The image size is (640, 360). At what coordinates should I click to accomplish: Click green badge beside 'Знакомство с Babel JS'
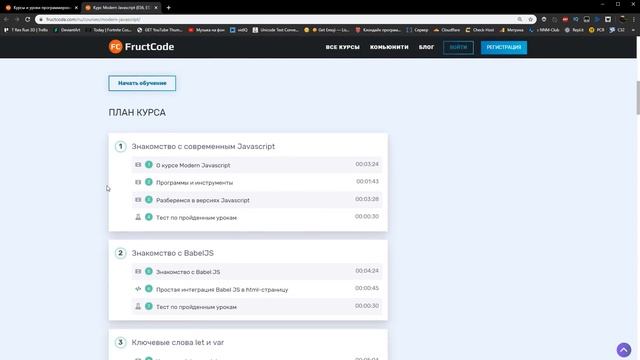click(x=149, y=271)
